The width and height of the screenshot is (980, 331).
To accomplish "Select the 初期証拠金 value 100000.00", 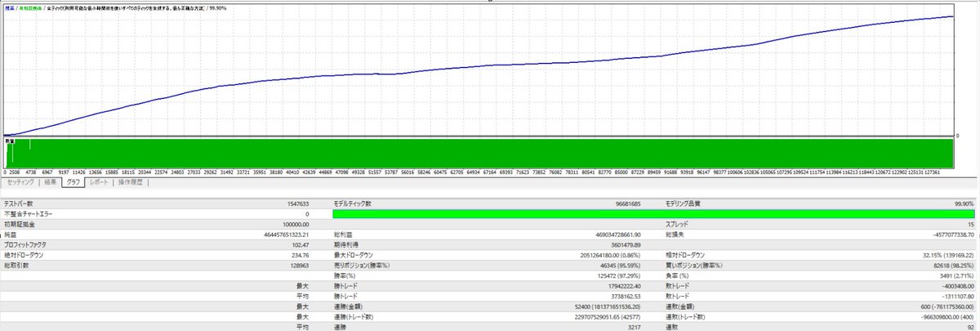I will tap(296, 224).
